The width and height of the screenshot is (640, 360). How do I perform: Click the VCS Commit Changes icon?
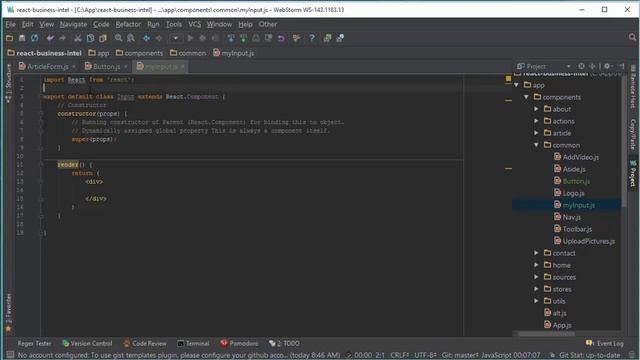[x=243, y=38]
